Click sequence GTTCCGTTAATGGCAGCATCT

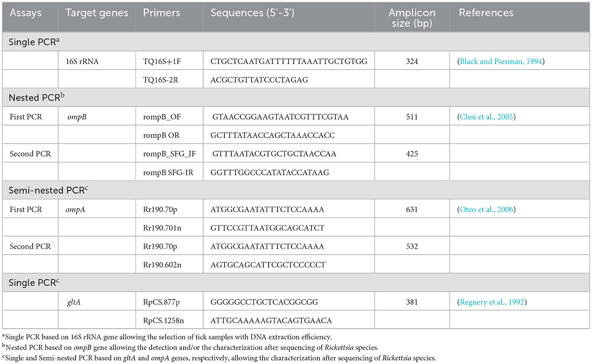(267, 228)
